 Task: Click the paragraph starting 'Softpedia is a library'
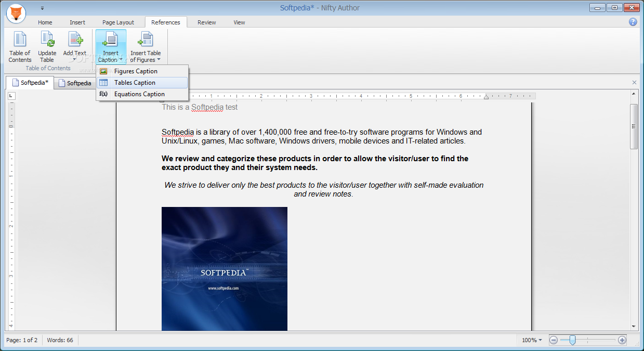pos(322,136)
